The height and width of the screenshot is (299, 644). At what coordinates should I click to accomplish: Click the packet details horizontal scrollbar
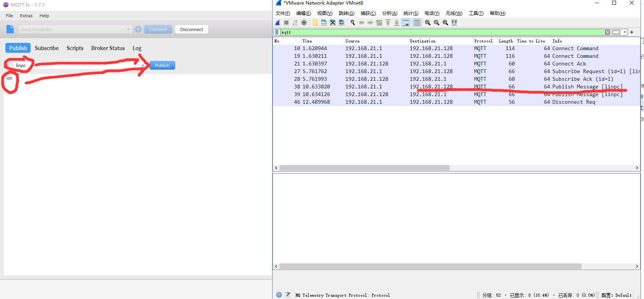pos(430,266)
